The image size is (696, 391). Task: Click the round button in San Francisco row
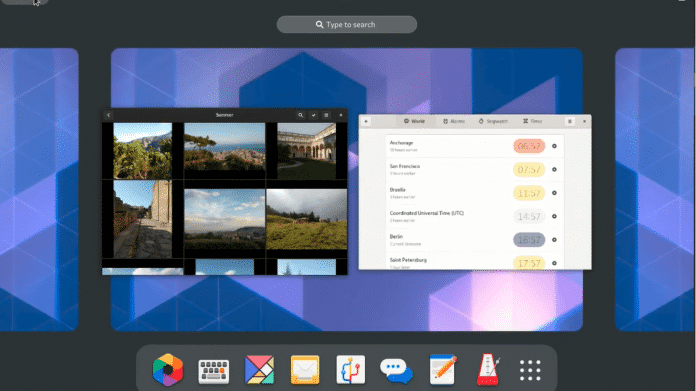pyautogui.click(x=554, y=170)
